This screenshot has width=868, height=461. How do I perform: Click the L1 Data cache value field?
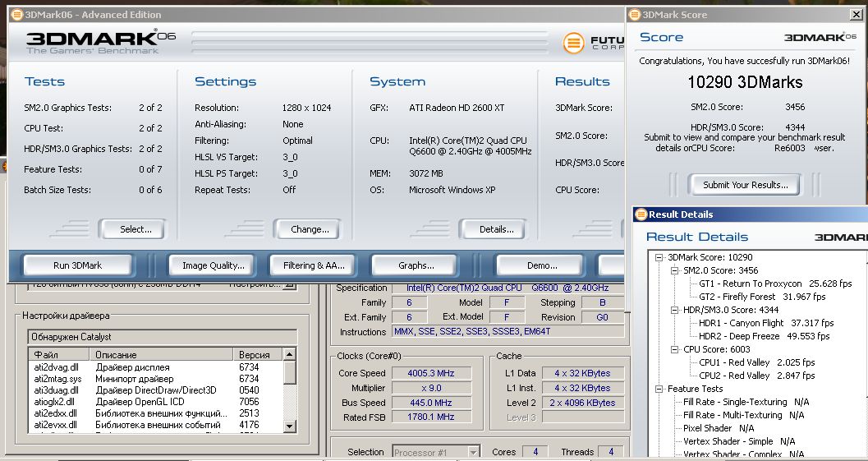click(x=583, y=373)
